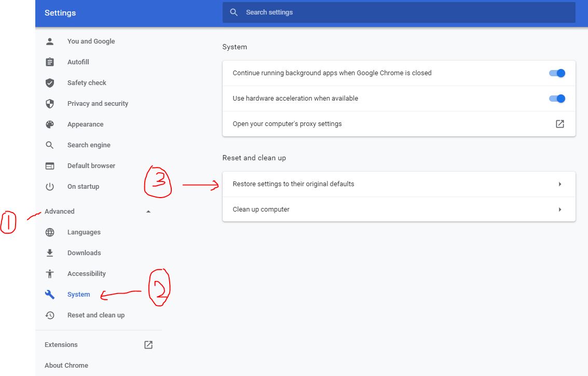Select the Appearance menu item
588x376 pixels.
(85, 124)
